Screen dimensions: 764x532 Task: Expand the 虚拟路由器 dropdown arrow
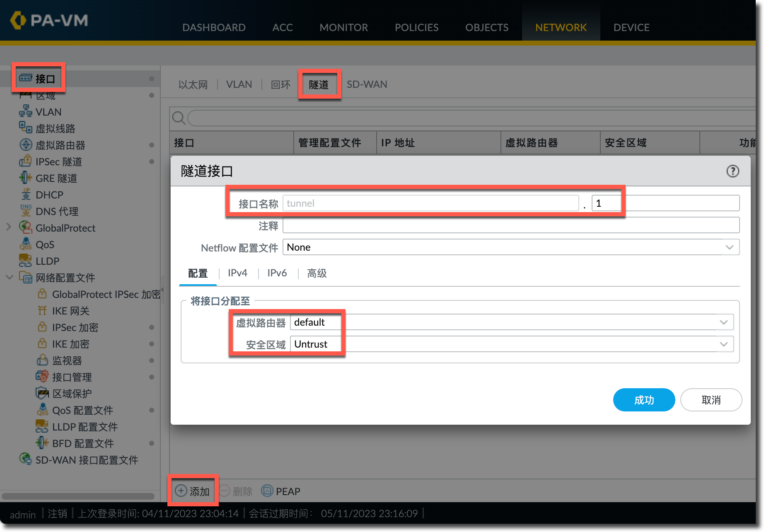coord(724,322)
